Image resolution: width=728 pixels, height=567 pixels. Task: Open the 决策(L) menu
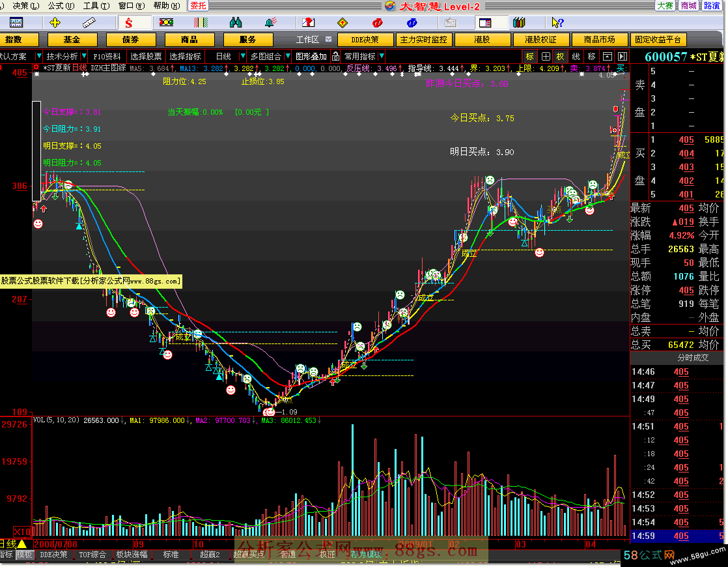tap(25, 6)
